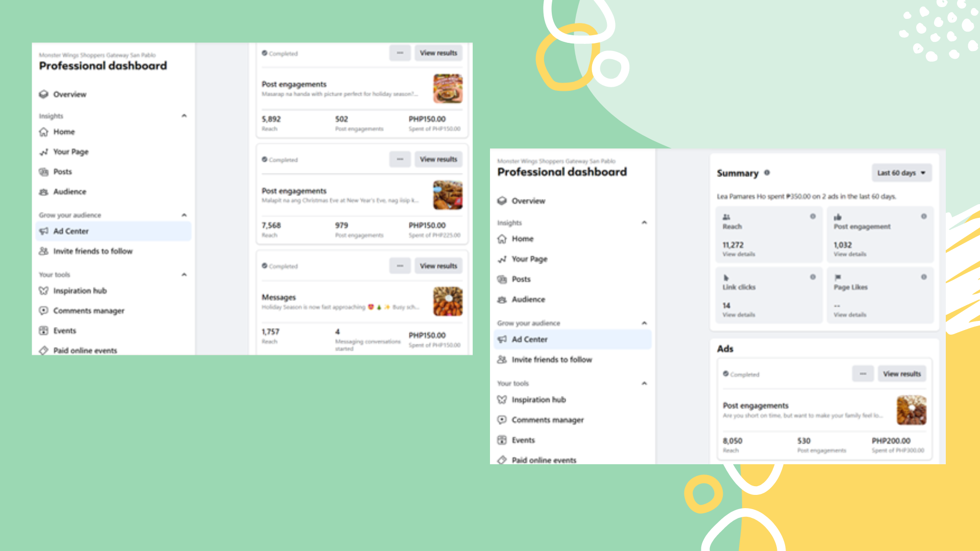
Task: Click Invite friends to follow in right sidebar
Action: [x=551, y=360]
